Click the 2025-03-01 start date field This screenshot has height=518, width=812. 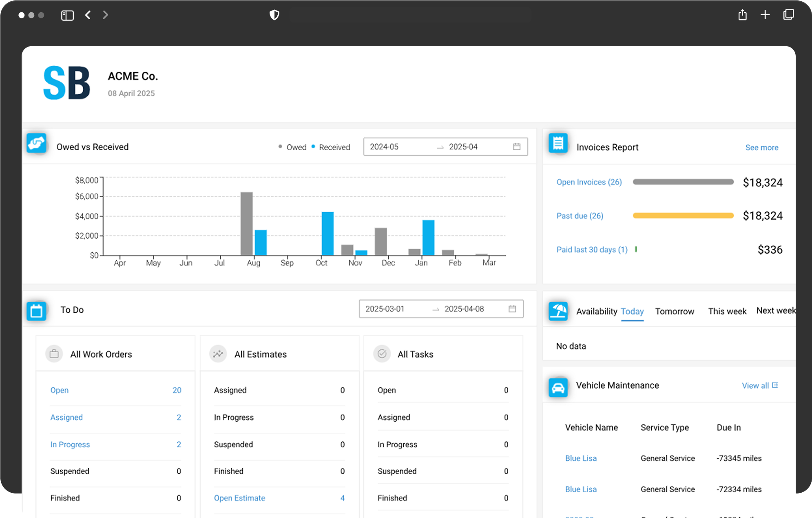(x=385, y=309)
